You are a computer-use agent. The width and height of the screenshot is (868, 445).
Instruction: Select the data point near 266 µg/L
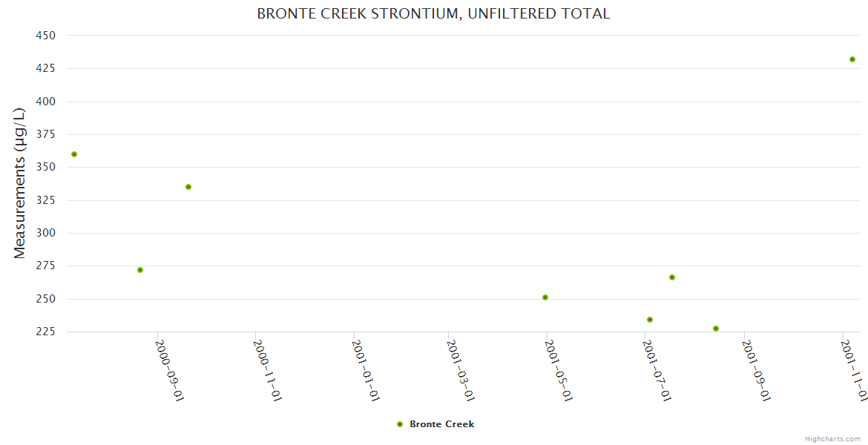coord(672,277)
